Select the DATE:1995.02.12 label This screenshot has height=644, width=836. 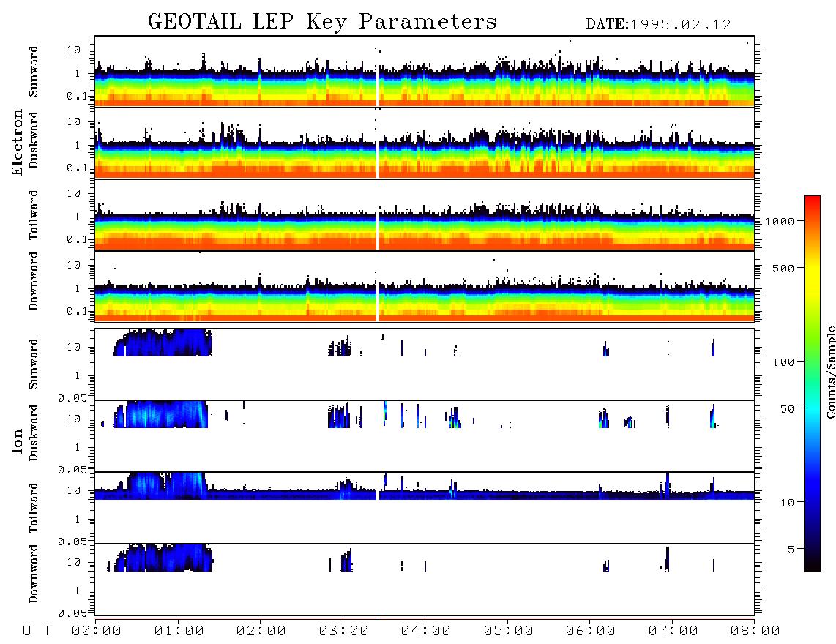point(658,25)
